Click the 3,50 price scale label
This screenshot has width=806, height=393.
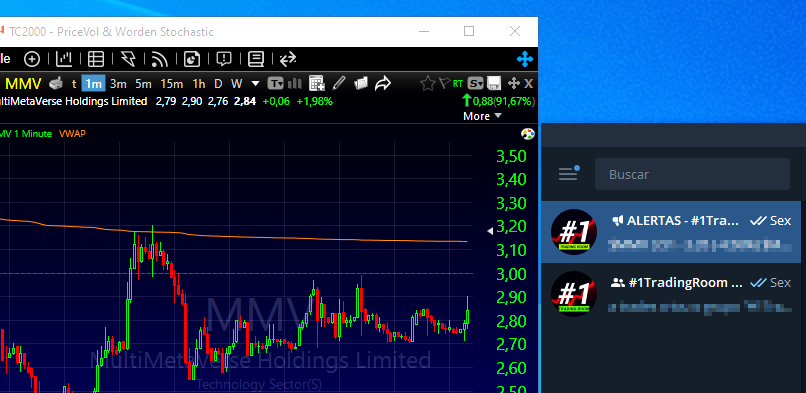pos(511,156)
